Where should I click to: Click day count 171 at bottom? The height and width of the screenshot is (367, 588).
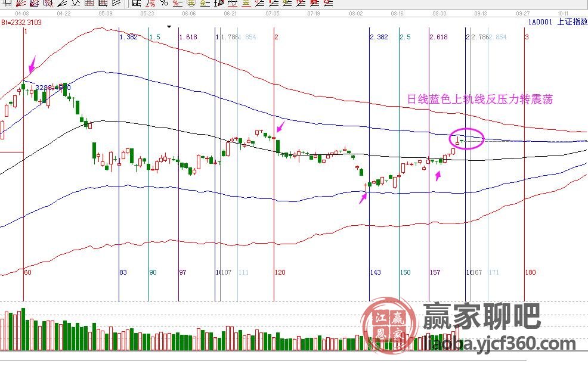pos(494,272)
